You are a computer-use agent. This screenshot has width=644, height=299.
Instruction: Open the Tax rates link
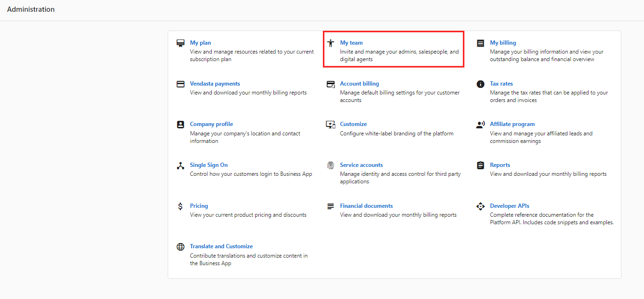(x=501, y=84)
